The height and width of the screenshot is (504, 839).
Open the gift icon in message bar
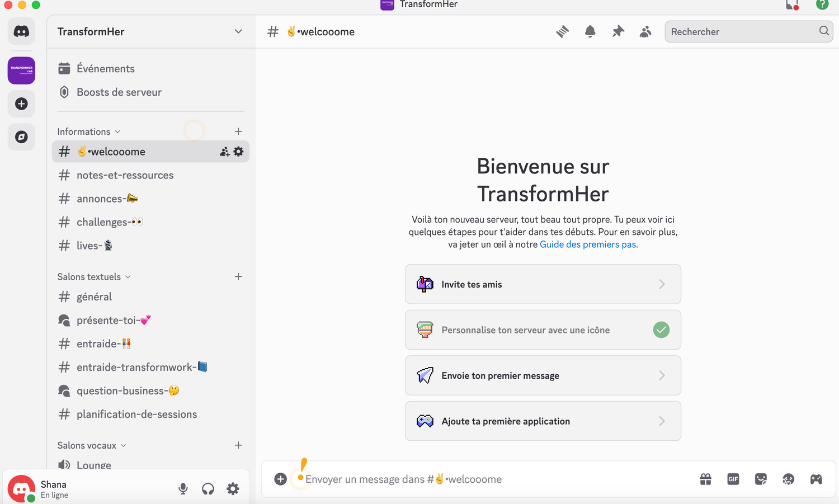(x=705, y=479)
